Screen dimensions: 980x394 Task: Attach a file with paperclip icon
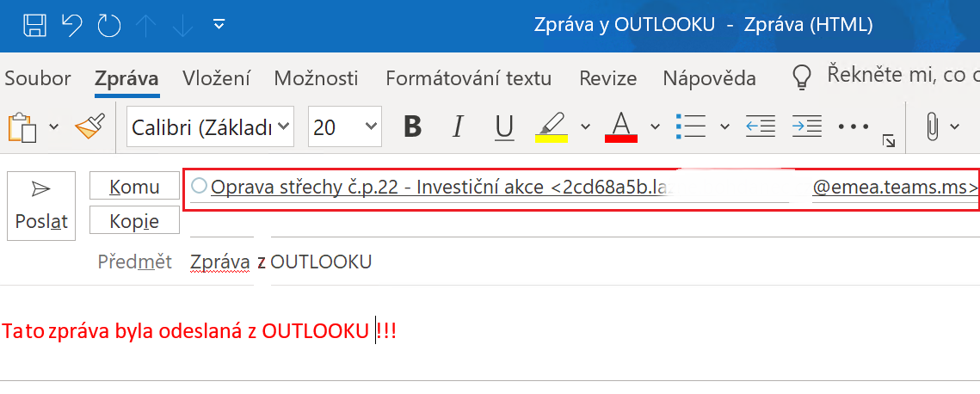tap(933, 126)
